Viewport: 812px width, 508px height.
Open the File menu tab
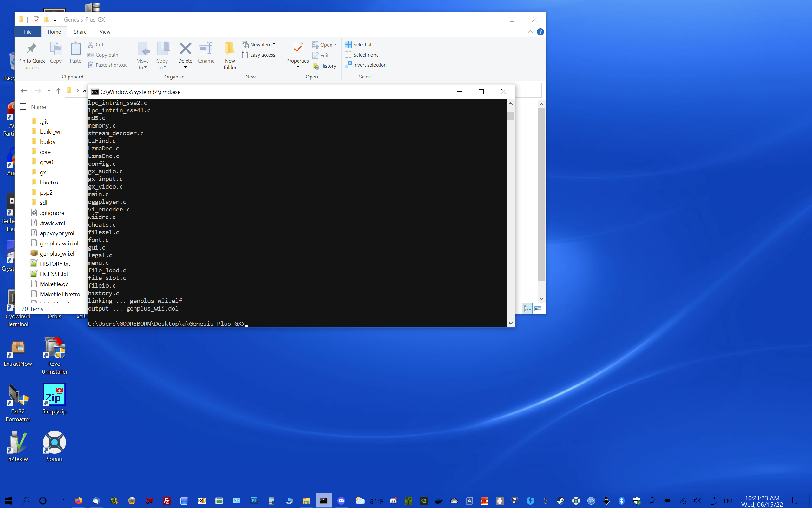(x=28, y=32)
